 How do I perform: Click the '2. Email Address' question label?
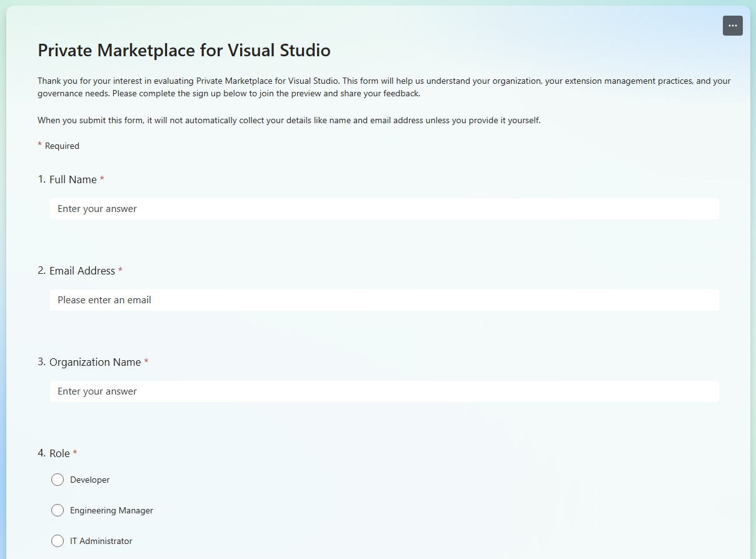point(80,271)
